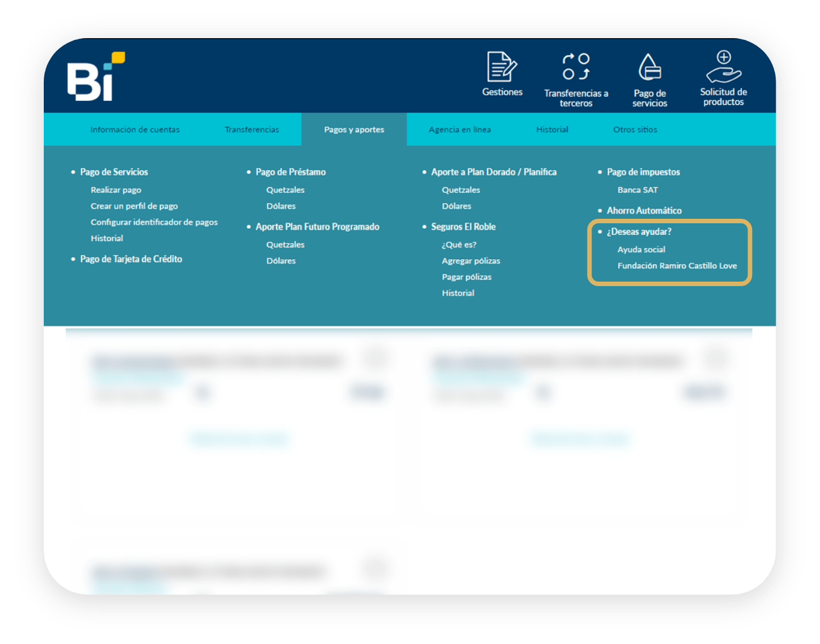Switch to the Transferencias tab

coord(251,130)
